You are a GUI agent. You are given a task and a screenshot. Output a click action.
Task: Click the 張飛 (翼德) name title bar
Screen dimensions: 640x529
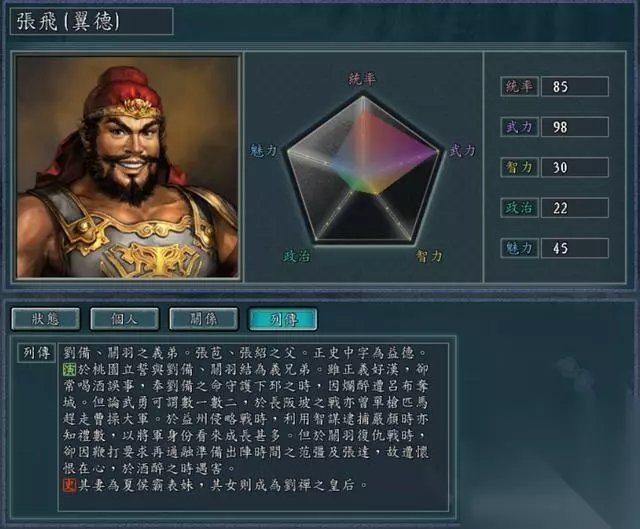click(x=91, y=21)
